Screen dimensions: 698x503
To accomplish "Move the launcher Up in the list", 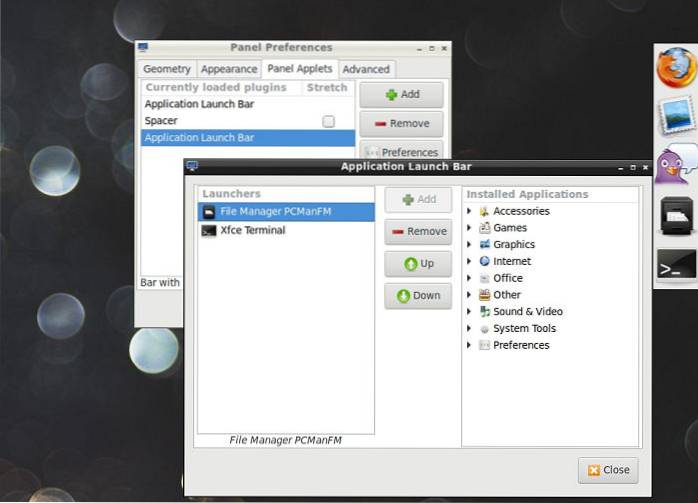I will click(418, 264).
